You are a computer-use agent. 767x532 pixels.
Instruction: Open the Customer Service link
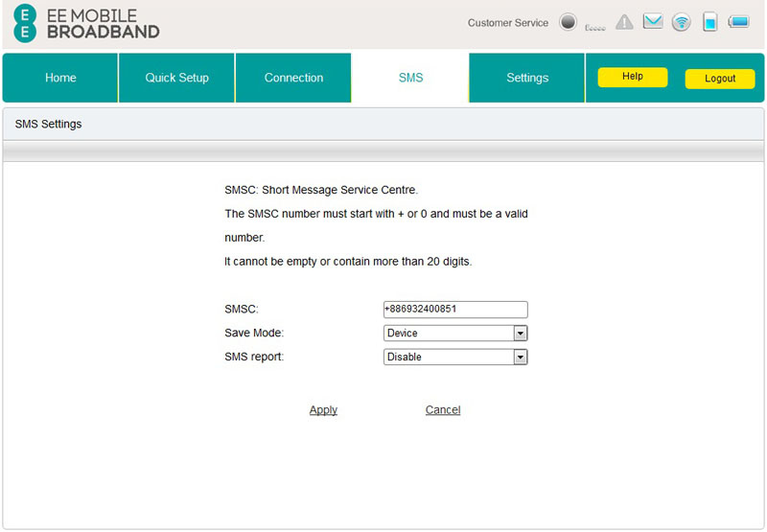click(x=508, y=23)
